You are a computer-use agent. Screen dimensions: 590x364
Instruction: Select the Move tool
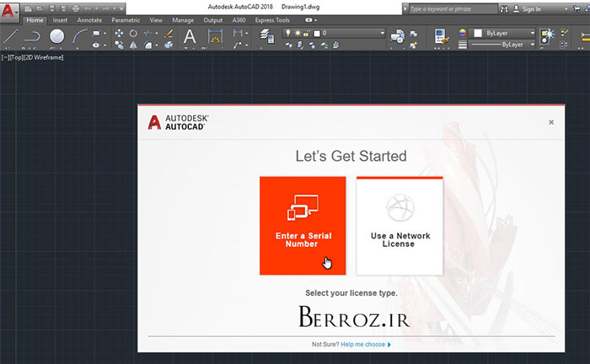tap(119, 33)
